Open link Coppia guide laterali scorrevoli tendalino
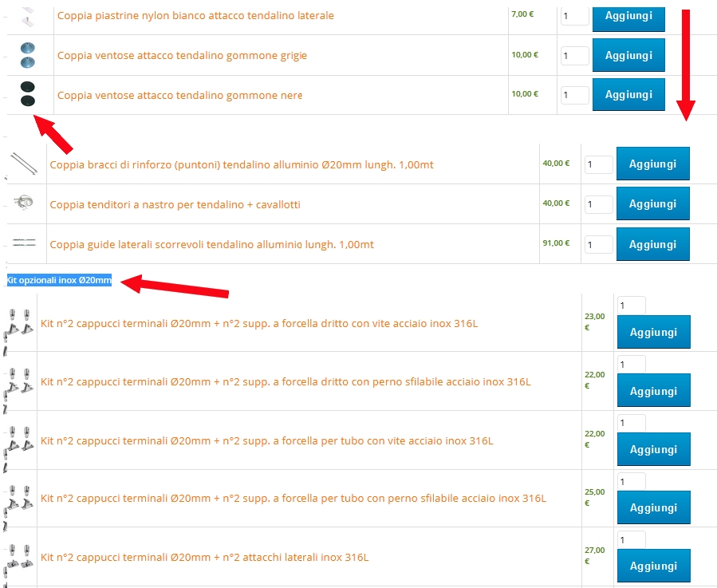The height and width of the screenshot is (588, 717). click(x=211, y=244)
